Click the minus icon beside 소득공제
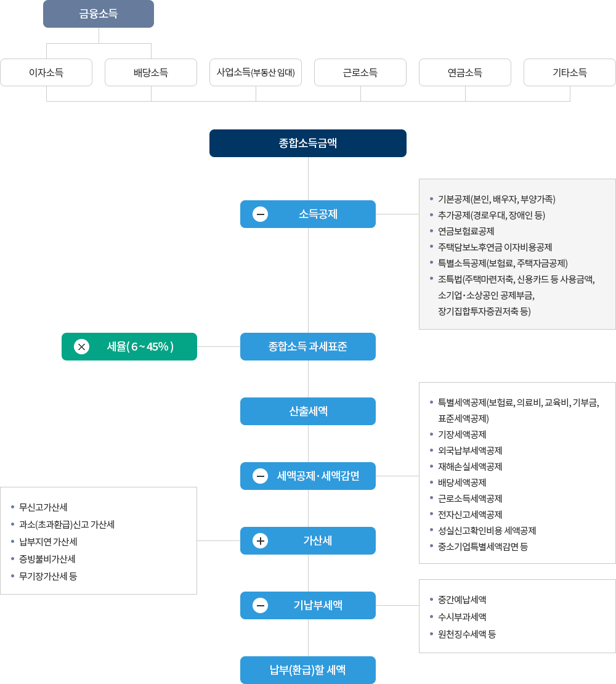 (x=260, y=214)
